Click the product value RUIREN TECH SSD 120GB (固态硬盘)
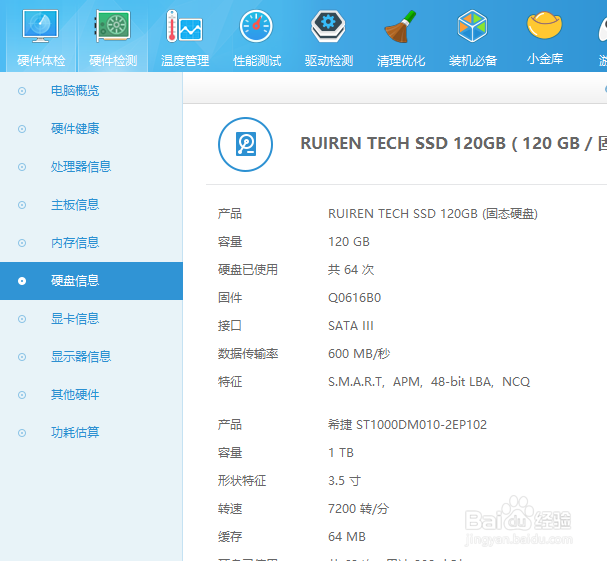 (433, 214)
